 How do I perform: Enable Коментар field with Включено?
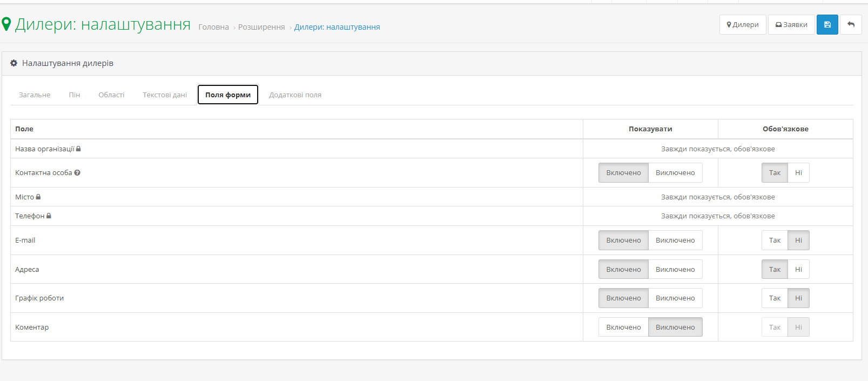623,327
